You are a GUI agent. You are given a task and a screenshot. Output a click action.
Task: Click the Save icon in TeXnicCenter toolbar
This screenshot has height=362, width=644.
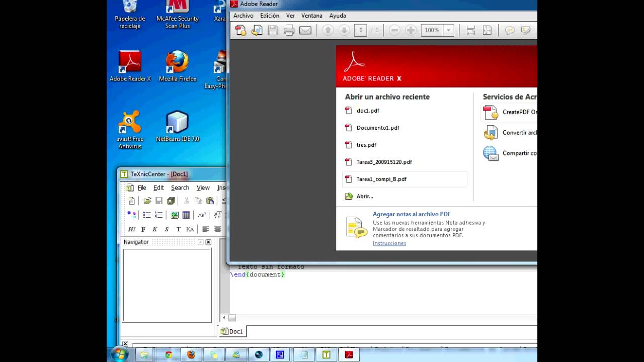pos(159,201)
